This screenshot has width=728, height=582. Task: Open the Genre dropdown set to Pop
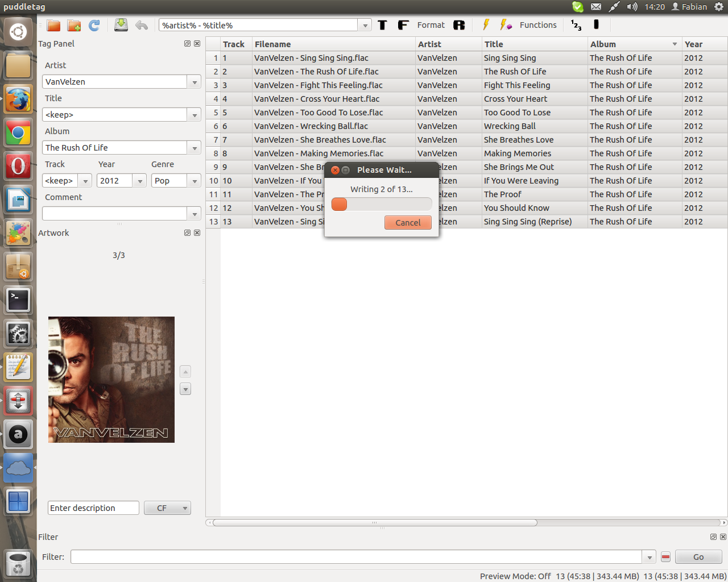click(195, 181)
